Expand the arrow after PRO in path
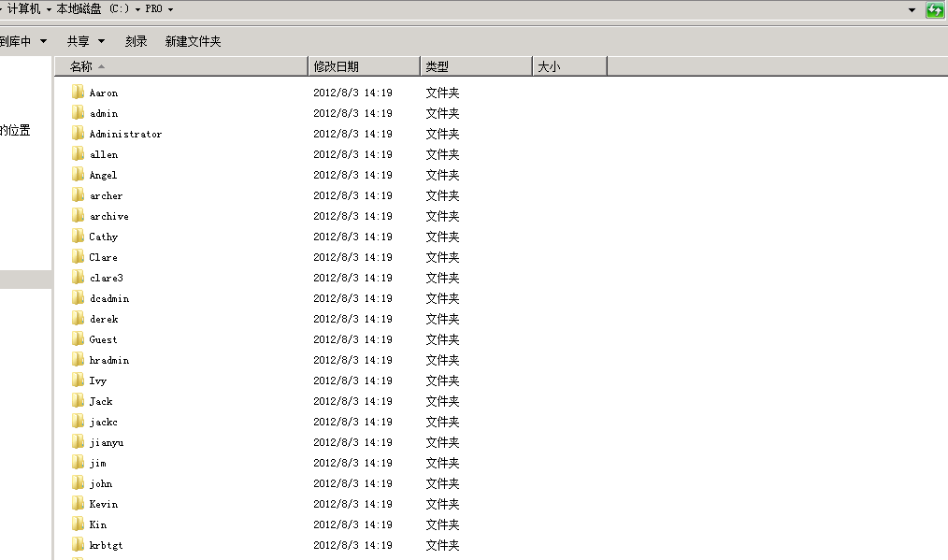Screen dimensions: 948x560 pyautogui.click(x=170, y=9)
